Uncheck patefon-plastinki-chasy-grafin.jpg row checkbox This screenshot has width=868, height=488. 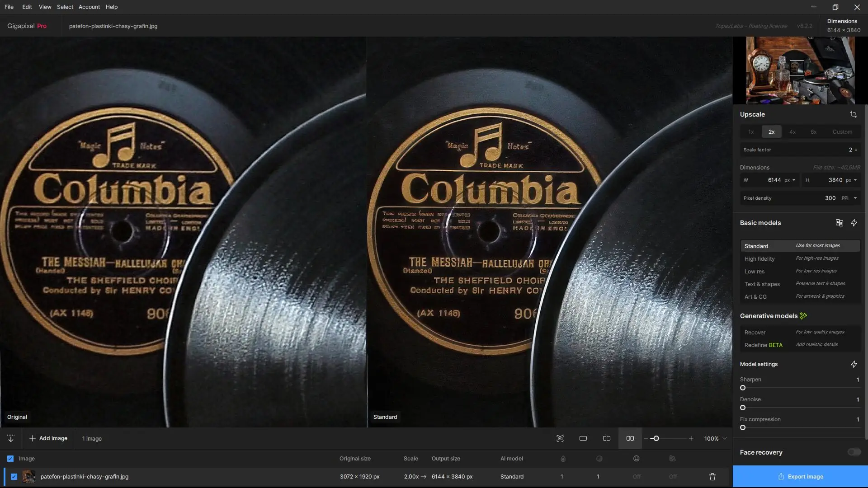point(14,477)
